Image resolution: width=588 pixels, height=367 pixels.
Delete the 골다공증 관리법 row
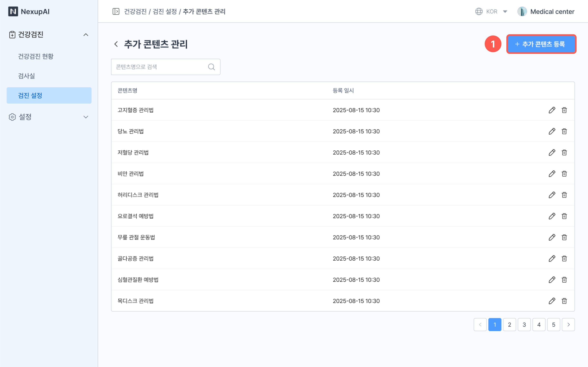click(564, 259)
